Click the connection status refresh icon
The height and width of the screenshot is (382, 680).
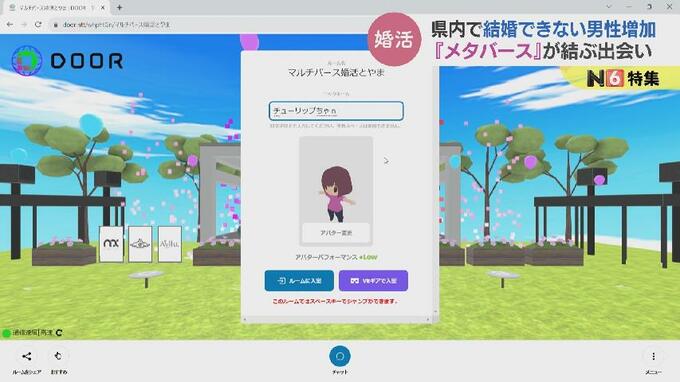[59, 333]
